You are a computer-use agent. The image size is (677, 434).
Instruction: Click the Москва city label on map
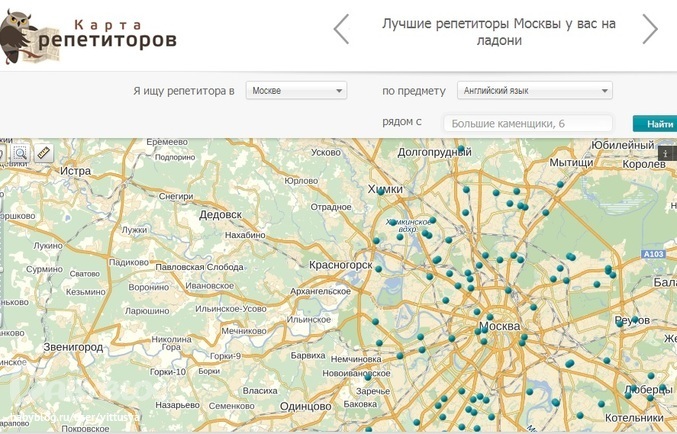[499, 328]
